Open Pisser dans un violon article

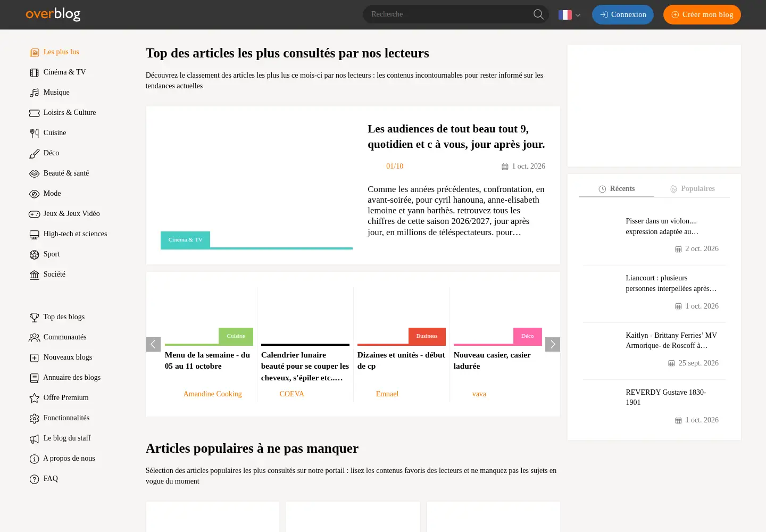pos(662,227)
